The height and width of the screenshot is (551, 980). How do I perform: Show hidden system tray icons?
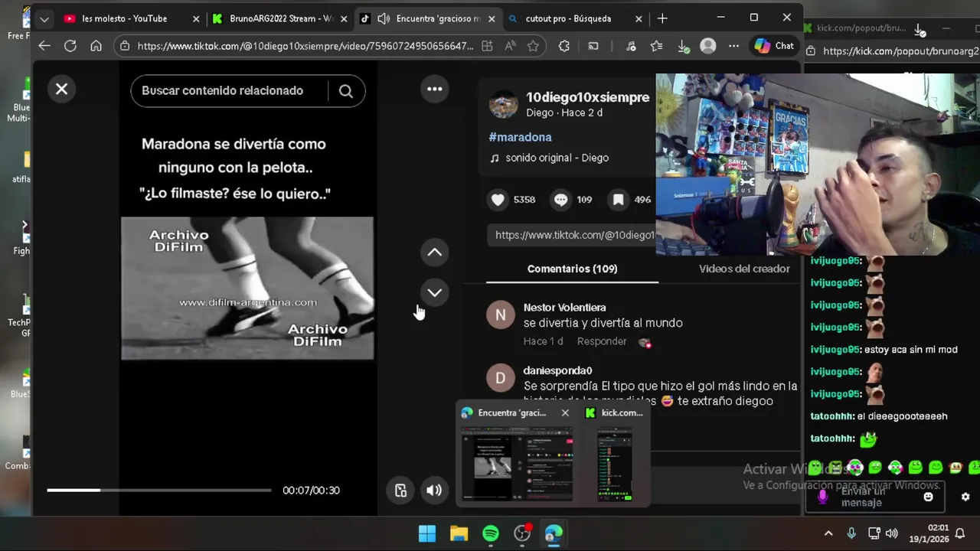click(828, 533)
